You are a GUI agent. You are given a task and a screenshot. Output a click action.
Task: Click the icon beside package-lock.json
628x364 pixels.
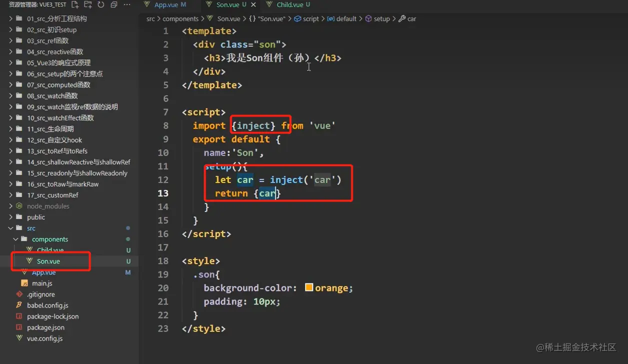click(x=20, y=316)
